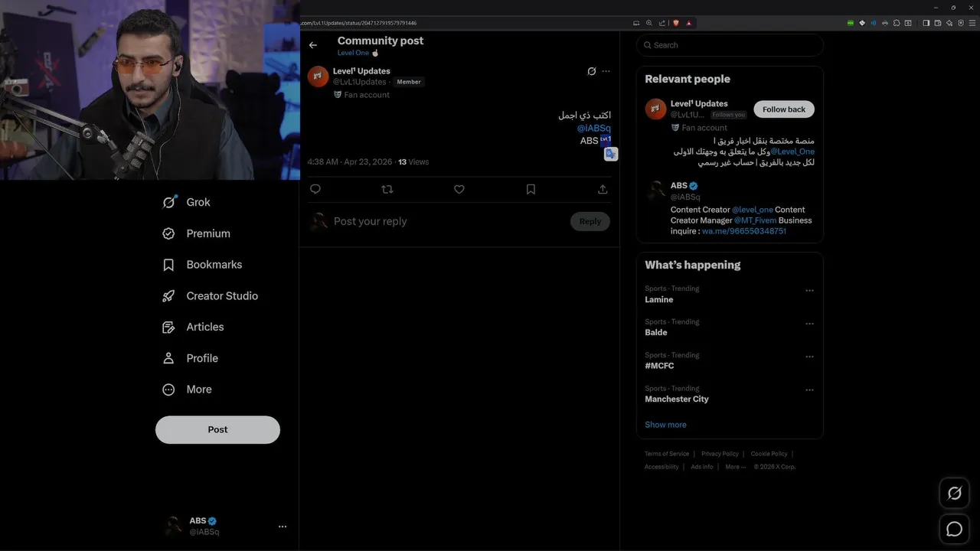980x551 pixels.
Task: Open Grok in the left sidebar
Action: point(186,202)
